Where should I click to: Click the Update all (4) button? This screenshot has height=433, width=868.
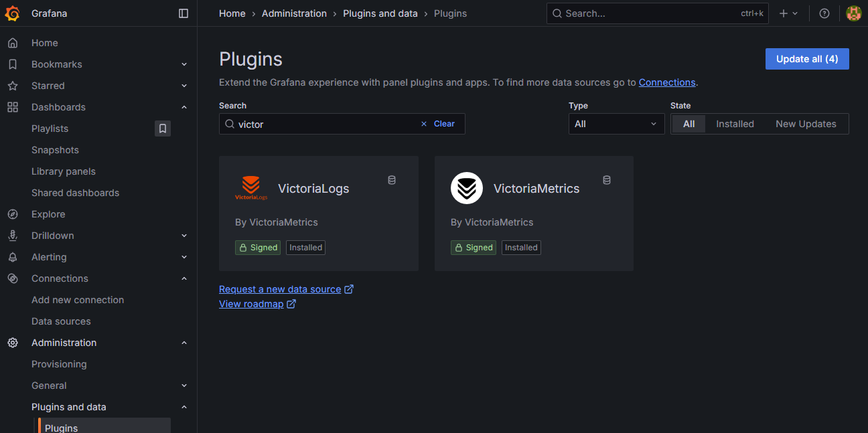click(807, 59)
